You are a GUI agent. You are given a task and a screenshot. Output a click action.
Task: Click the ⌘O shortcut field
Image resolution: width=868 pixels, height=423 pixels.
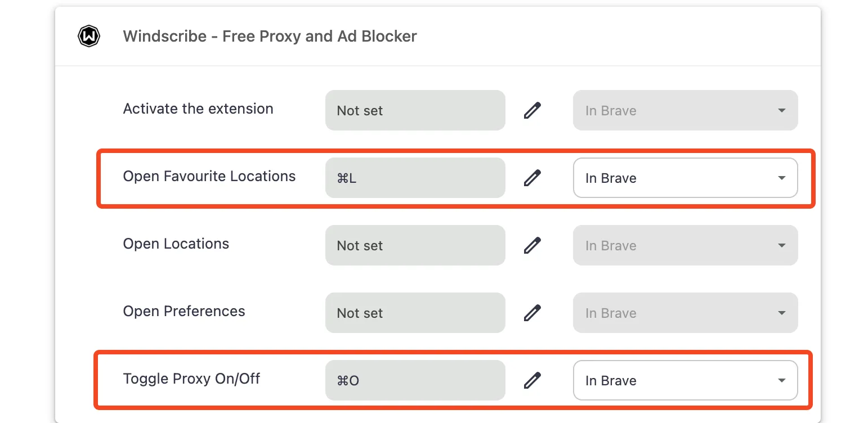(x=415, y=380)
